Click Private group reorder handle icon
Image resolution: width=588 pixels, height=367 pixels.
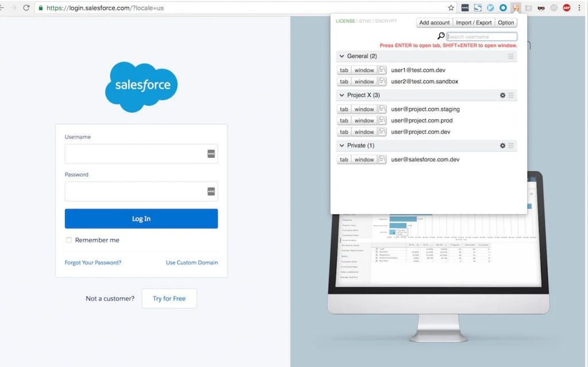[x=510, y=146]
